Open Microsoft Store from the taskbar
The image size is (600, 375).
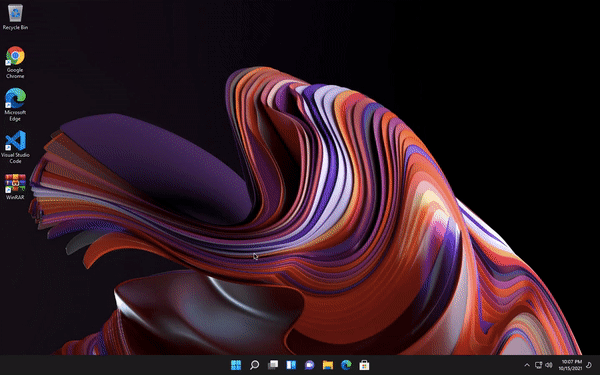pyautogui.click(x=364, y=365)
